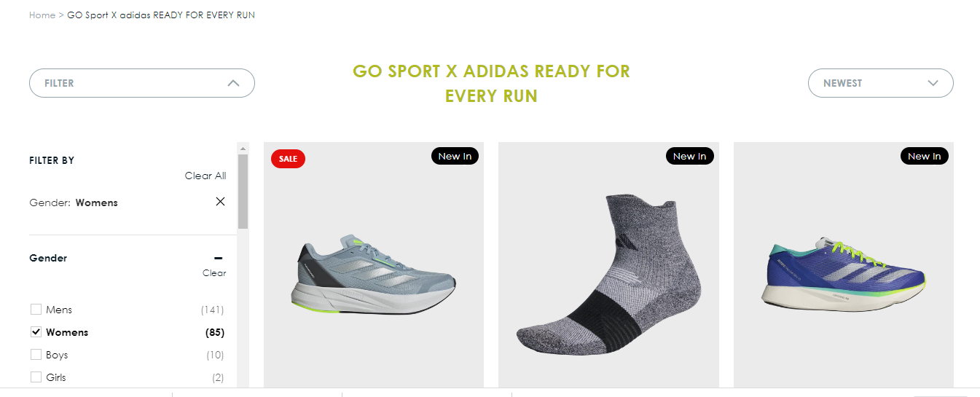Click the filter panel scrollbar thumb
The width and height of the screenshot is (980, 397).
pyautogui.click(x=243, y=191)
